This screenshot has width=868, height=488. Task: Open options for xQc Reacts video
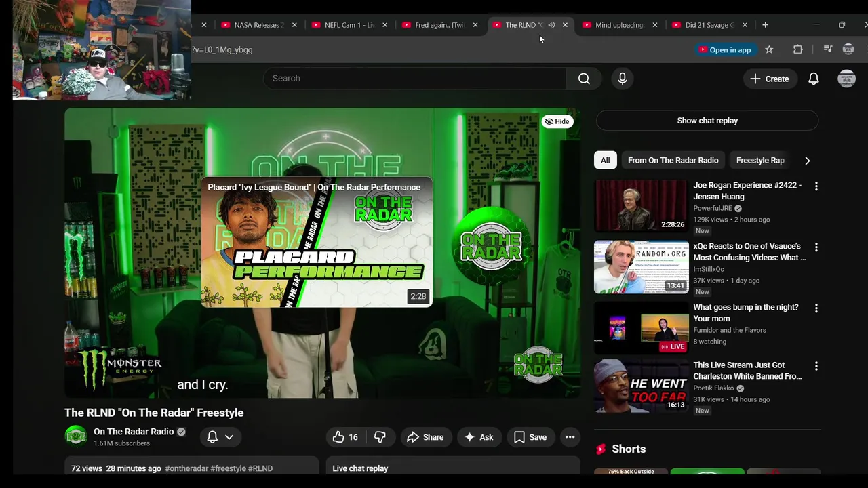[816, 247]
